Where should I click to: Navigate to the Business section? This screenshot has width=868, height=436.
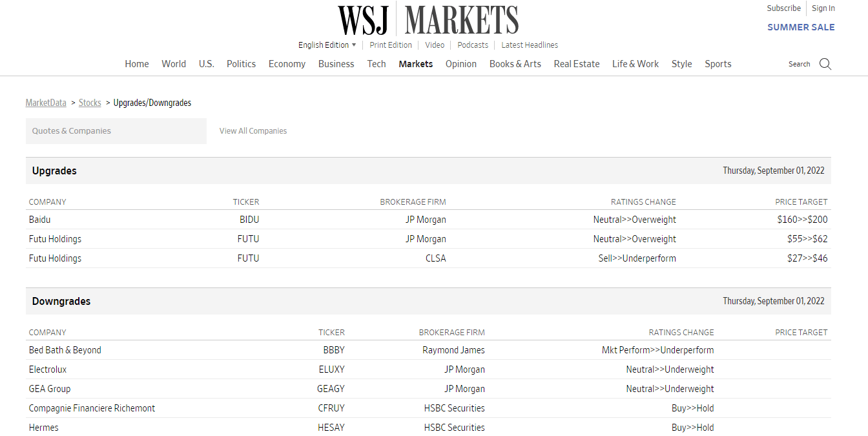(336, 64)
